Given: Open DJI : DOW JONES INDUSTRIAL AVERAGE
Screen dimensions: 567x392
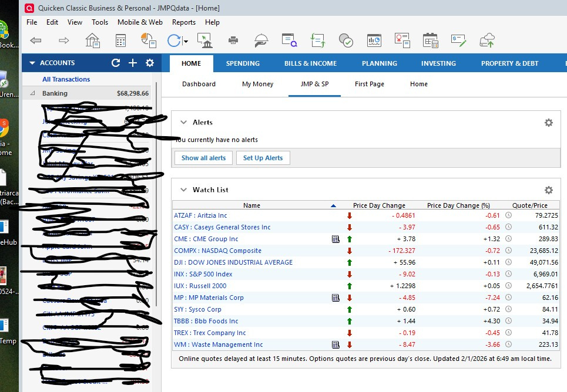Looking at the screenshot, I should point(233,263).
